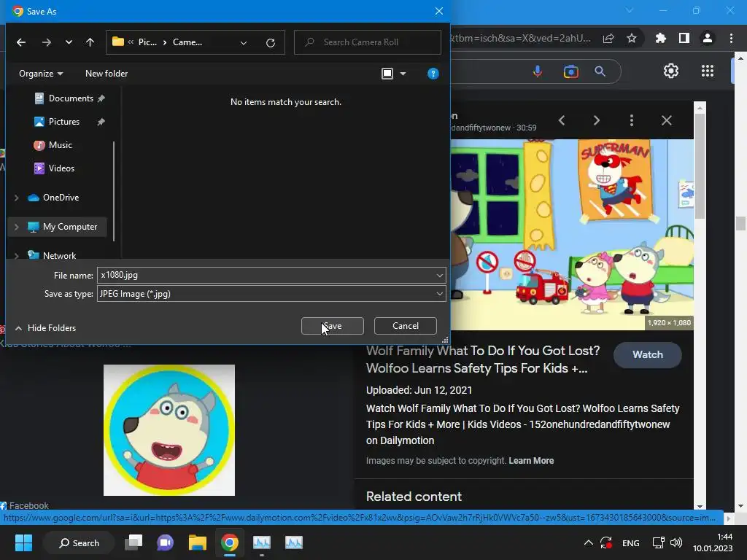Viewport: 747px width, 560px height.
Task: Open Chat app on taskbar
Action: pyautogui.click(x=166, y=542)
